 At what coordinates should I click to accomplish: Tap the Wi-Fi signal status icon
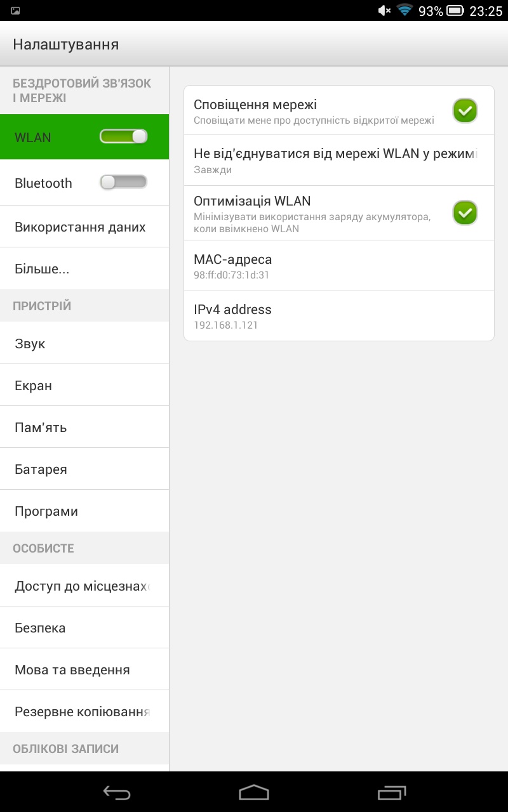(x=405, y=10)
